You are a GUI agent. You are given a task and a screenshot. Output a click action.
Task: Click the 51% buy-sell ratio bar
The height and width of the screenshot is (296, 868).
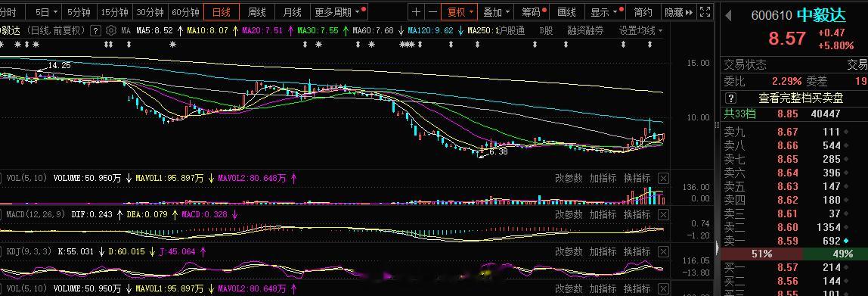click(x=761, y=254)
